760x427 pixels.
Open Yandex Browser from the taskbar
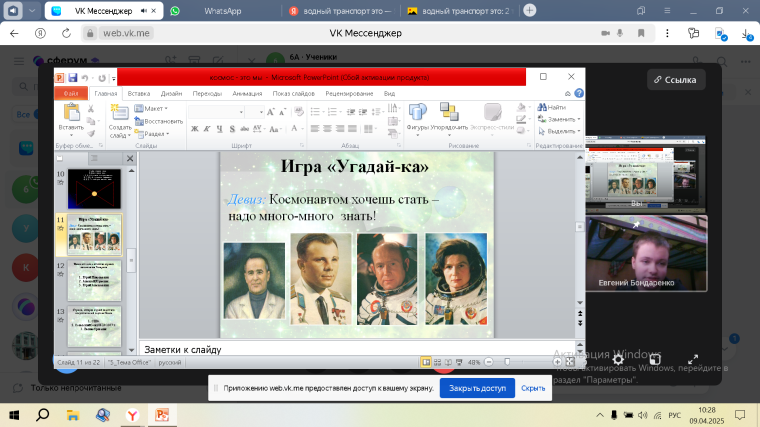132,415
